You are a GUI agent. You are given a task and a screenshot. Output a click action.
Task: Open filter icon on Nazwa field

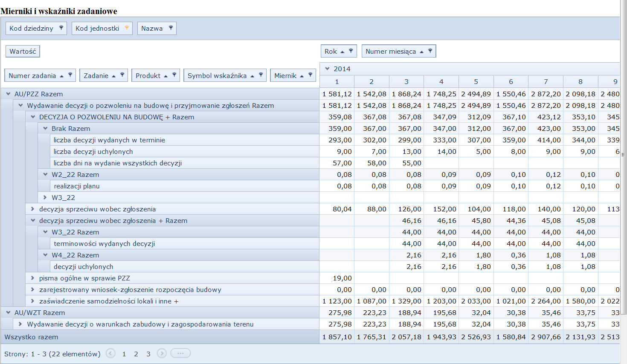coord(171,28)
